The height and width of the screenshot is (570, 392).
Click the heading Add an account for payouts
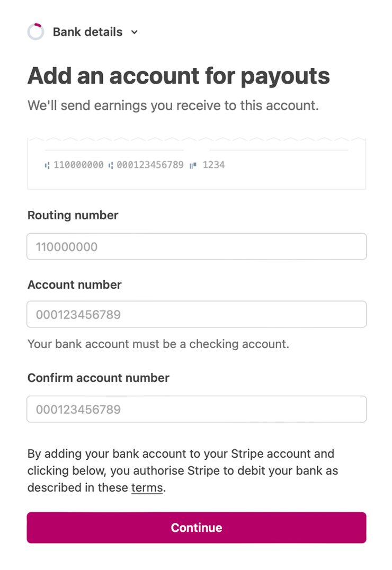coord(178,76)
